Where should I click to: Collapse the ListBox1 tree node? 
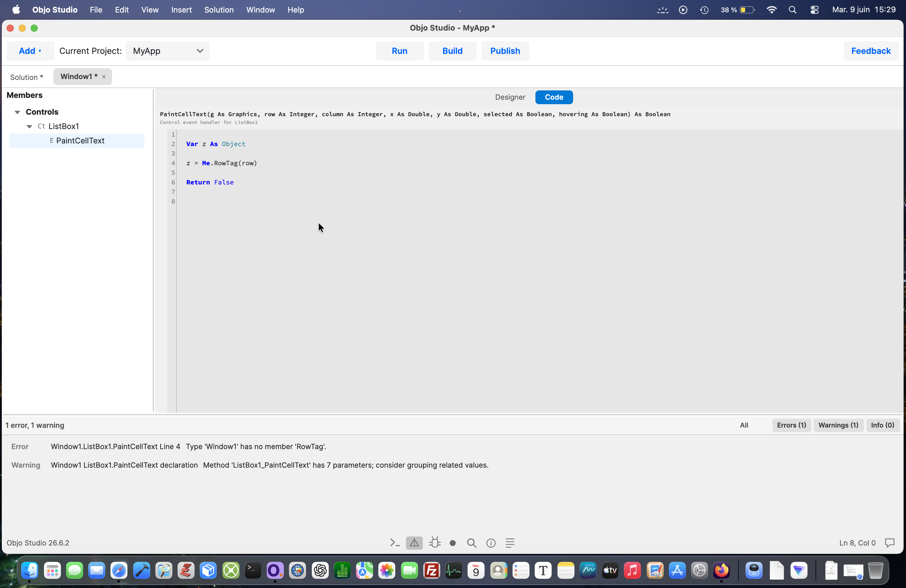click(29, 127)
